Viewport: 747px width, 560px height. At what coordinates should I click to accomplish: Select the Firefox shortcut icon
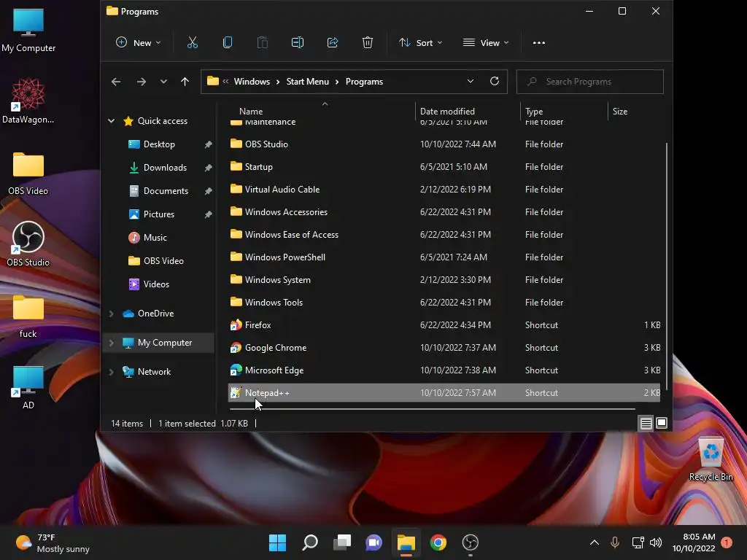click(236, 325)
